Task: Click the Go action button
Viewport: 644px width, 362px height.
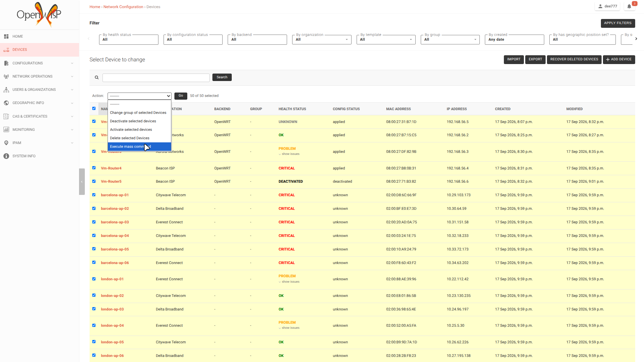Action: (x=181, y=96)
